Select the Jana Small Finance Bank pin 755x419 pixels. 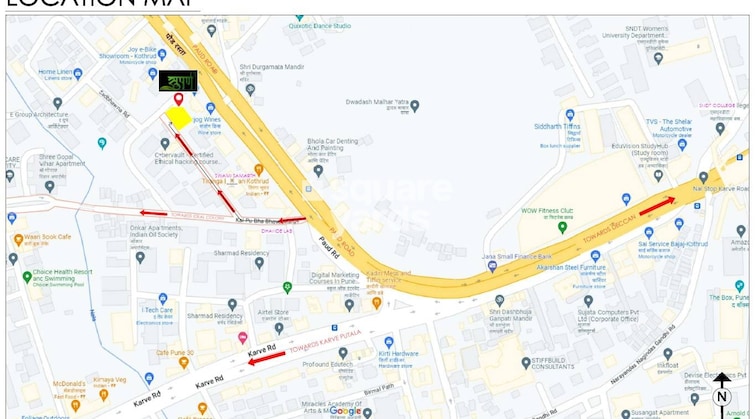tap(492, 266)
